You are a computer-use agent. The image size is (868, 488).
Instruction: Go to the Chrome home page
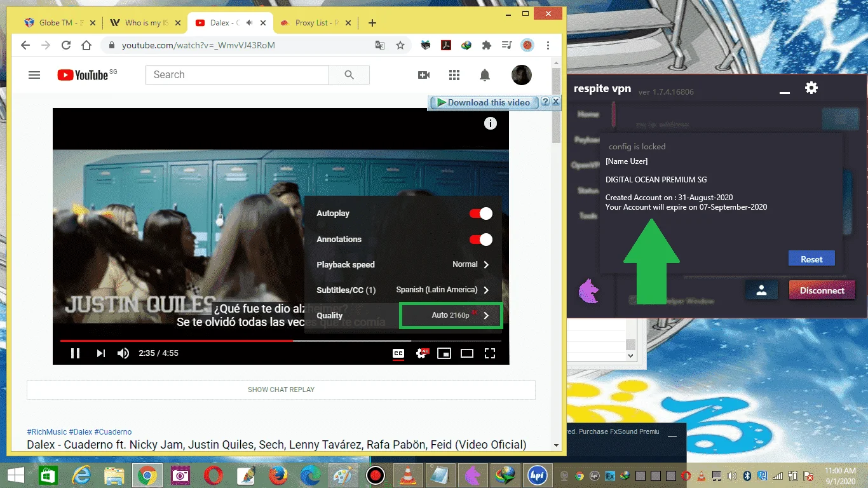(86, 45)
